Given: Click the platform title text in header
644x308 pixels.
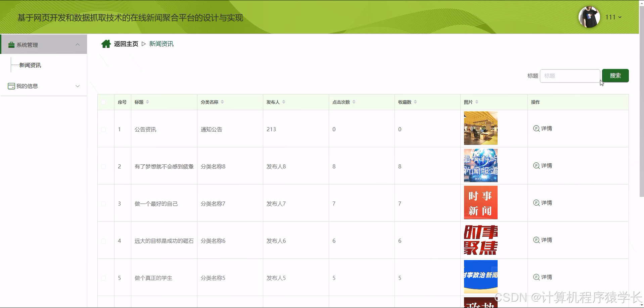Looking at the screenshot, I should click(x=130, y=18).
